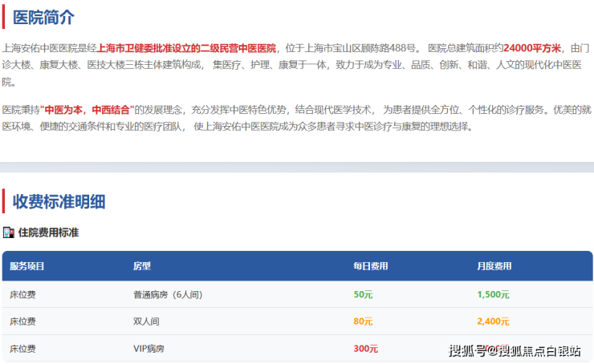Click the 房型 column header
594x364 pixels.
coord(142,266)
